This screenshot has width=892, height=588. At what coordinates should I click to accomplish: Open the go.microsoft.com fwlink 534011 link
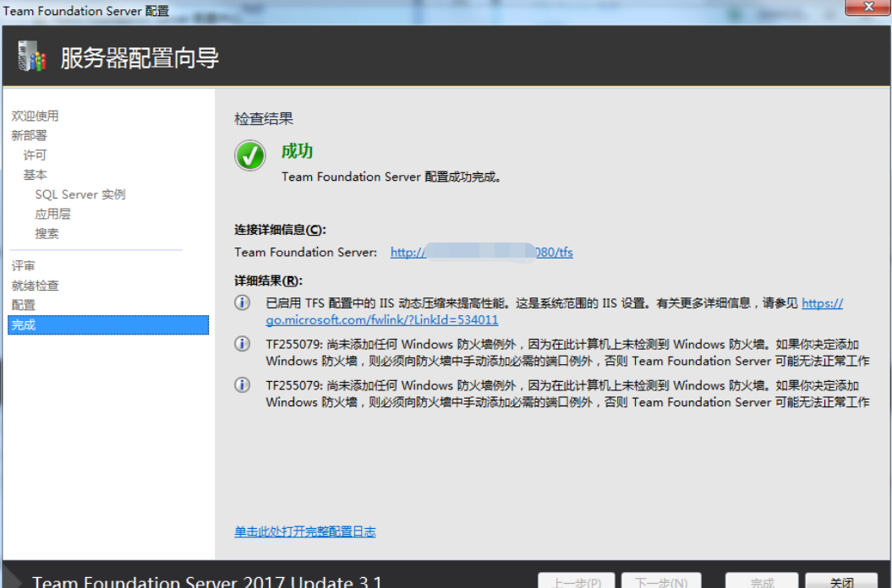(x=554, y=312)
